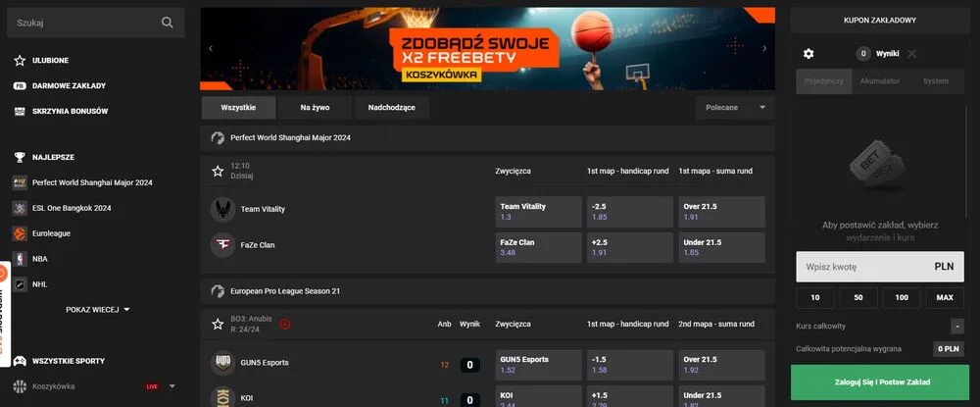Open Ulubione favorites star in sidebar
This screenshot has width=980, height=407.
pyautogui.click(x=20, y=61)
